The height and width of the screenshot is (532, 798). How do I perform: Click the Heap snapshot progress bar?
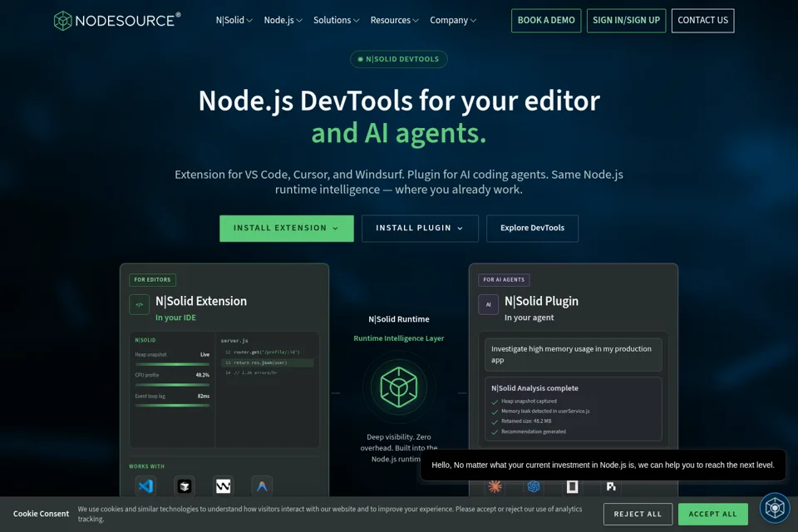point(172,364)
